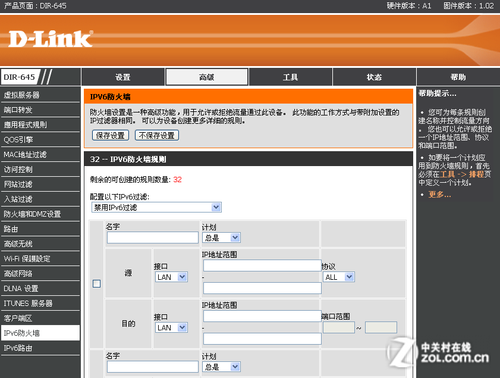
Task: Open 网站过滤 page
Action: tap(40, 184)
